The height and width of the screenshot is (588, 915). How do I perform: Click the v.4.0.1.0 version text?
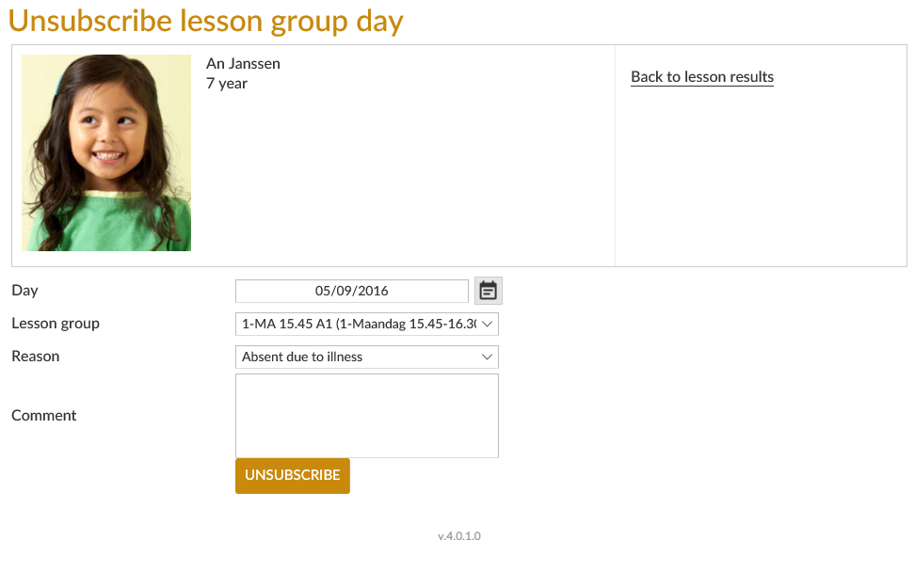point(459,536)
